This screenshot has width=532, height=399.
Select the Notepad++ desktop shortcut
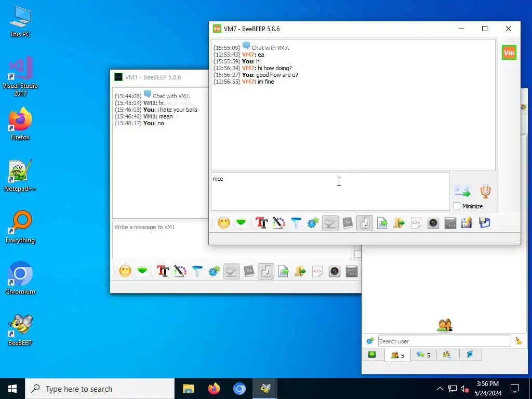(x=20, y=176)
